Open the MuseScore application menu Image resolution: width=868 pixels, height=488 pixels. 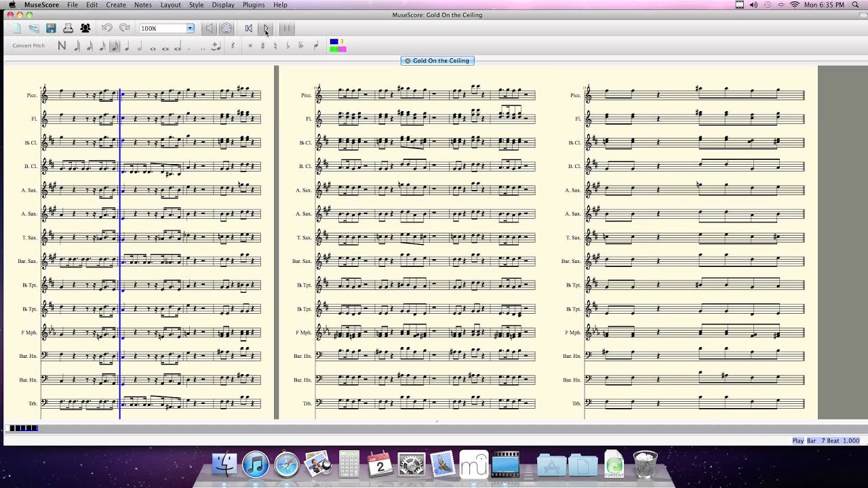(41, 5)
